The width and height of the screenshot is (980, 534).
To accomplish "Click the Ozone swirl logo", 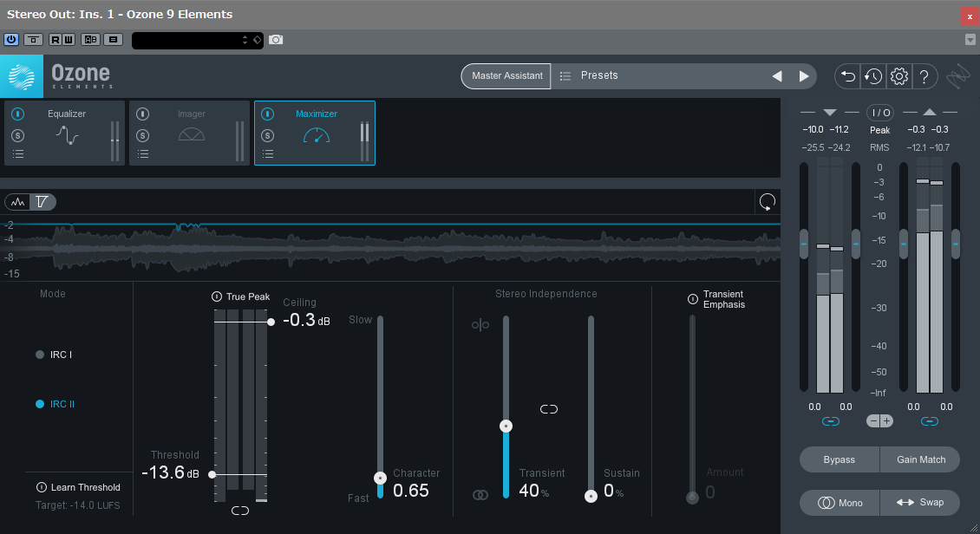I will coord(22,76).
